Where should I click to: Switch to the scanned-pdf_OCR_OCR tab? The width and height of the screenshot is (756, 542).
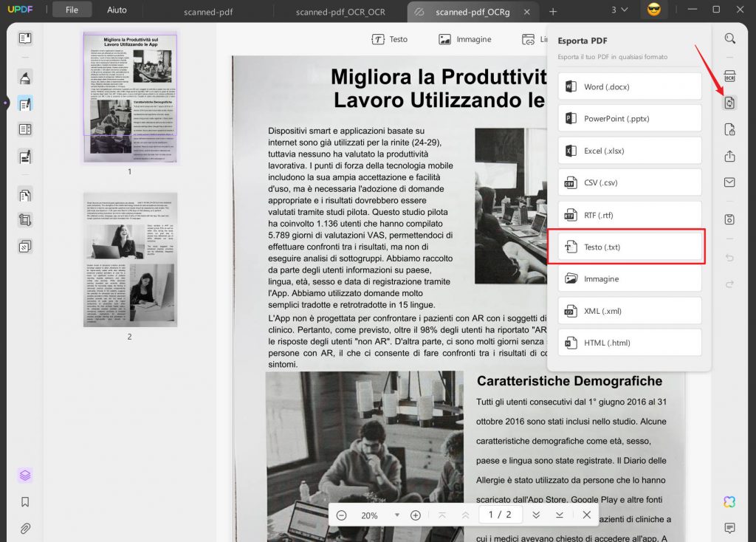(x=342, y=12)
